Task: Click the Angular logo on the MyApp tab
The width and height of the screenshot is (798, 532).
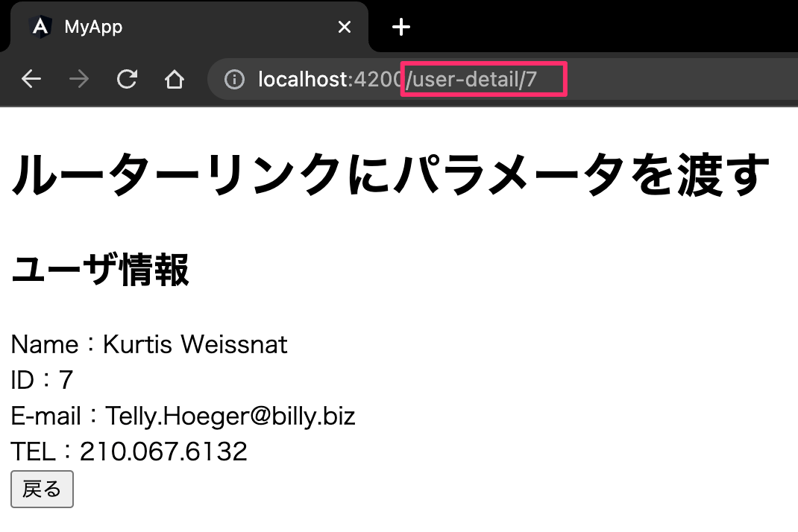Action: [x=40, y=27]
